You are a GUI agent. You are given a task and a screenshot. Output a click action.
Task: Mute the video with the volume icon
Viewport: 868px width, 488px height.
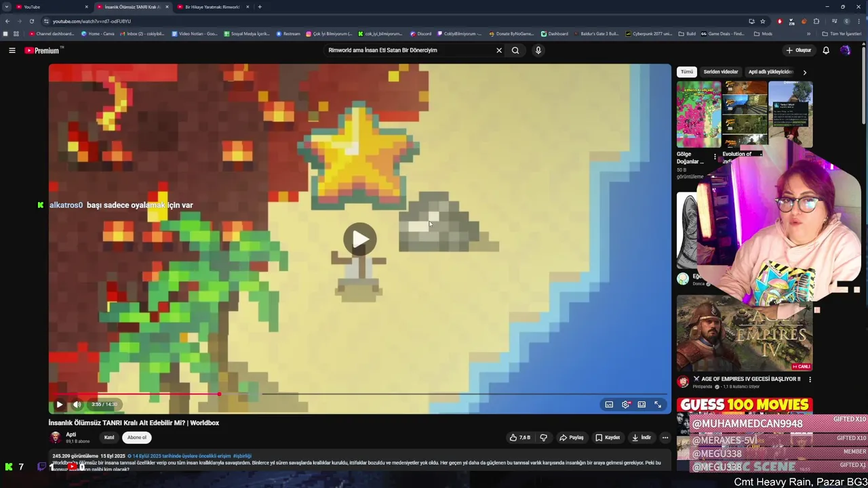pos(77,405)
